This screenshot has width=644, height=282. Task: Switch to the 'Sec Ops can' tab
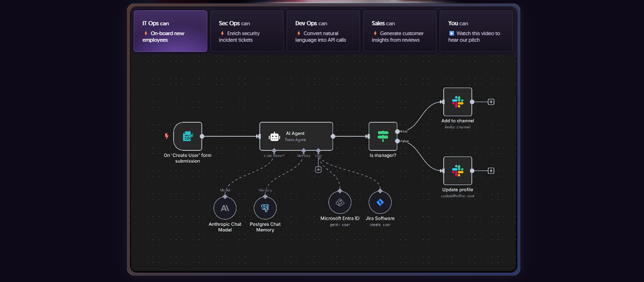pos(246,31)
